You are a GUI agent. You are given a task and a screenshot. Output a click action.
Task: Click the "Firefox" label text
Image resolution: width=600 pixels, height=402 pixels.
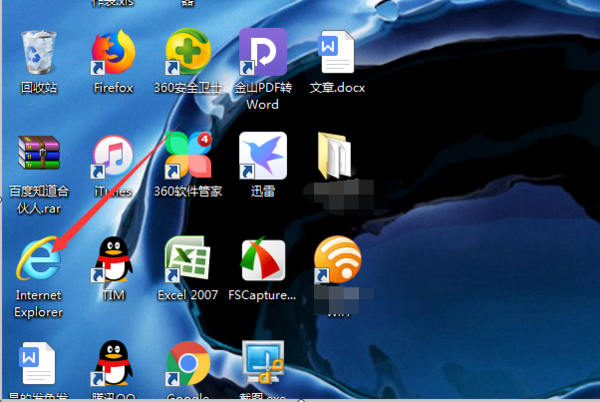113,88
